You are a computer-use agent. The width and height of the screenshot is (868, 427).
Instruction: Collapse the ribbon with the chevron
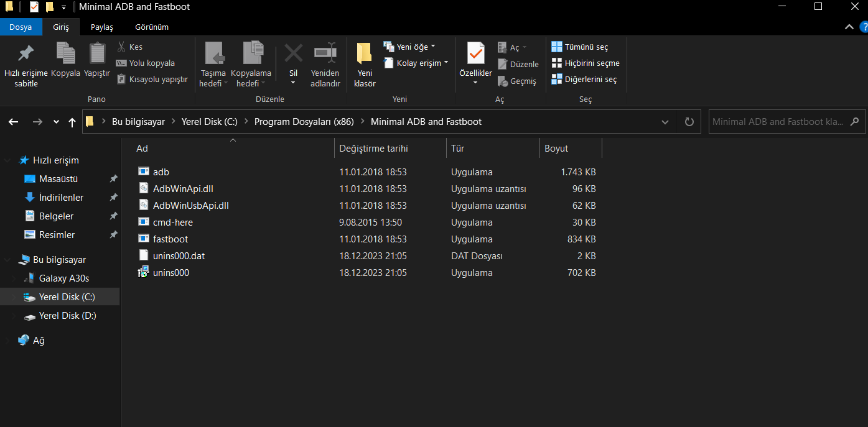pos(849,27)
